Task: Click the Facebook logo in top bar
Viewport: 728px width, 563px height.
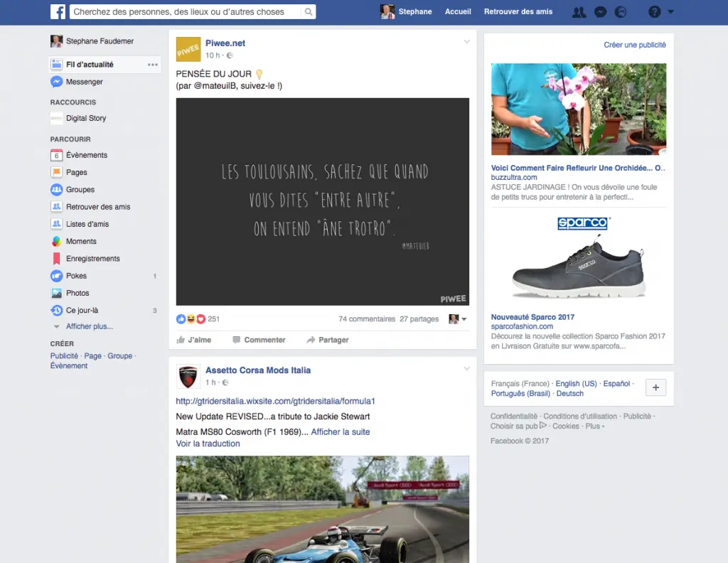Action: point(58,12)
